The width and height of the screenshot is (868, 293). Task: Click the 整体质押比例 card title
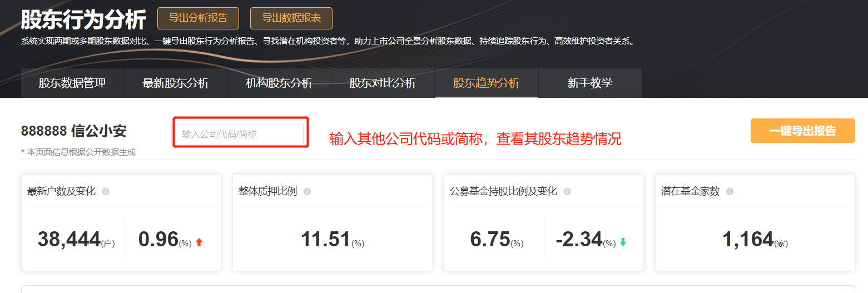click(x=267, y=191)
